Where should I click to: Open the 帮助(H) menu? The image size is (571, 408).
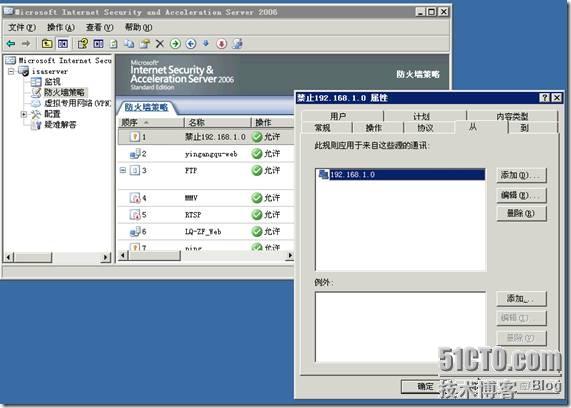coord(138,28)
